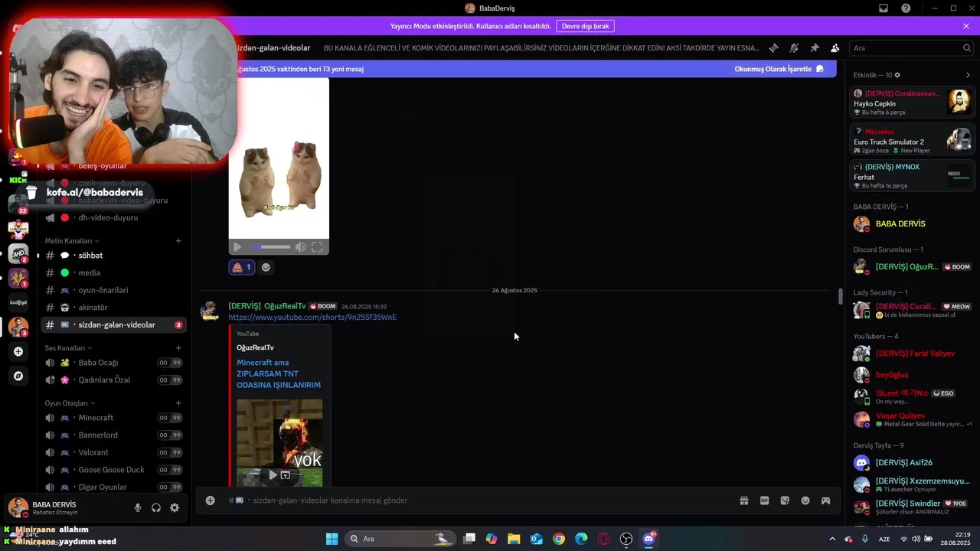Viewport: 980px width, 551px height.
Task: Open user settings gear icon
Action: click(x=175, y=507)
